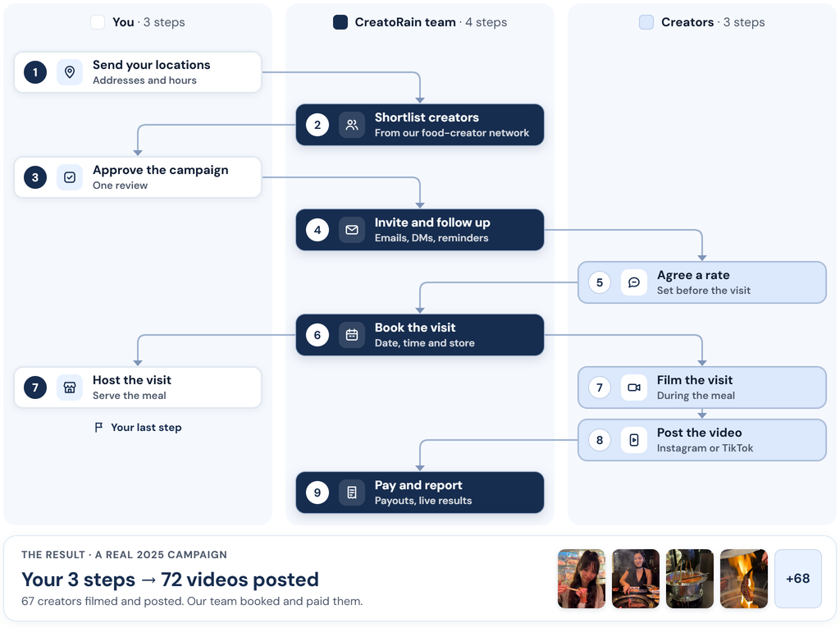
Task: Click the 'Serve the meal' subtitle
Action: 129,396
